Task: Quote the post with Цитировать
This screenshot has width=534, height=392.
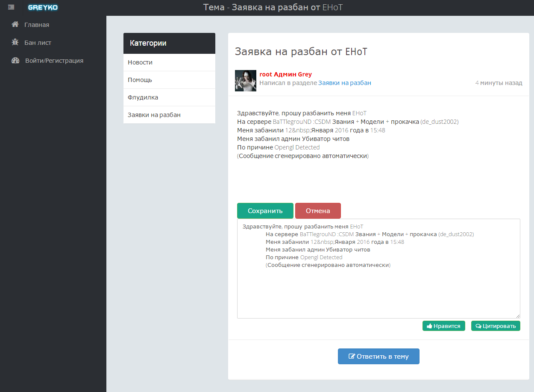Action: pos(496,326)
